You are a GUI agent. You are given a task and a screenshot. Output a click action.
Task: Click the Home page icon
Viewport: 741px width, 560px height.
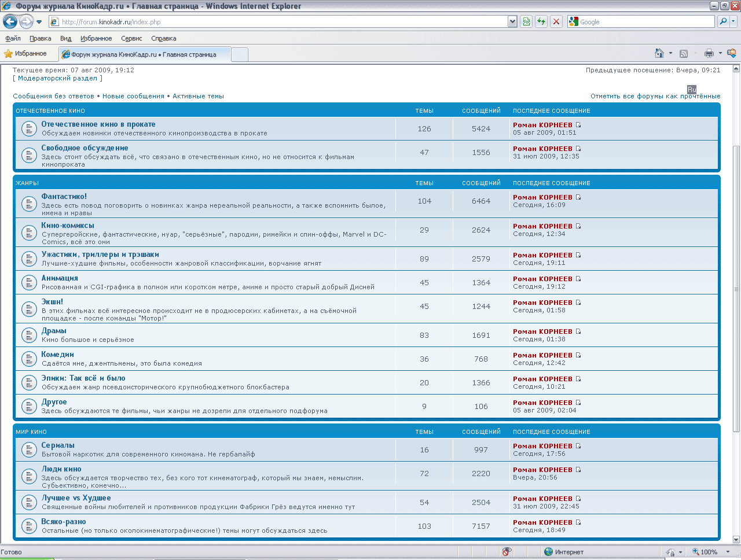tap(659, 54)
